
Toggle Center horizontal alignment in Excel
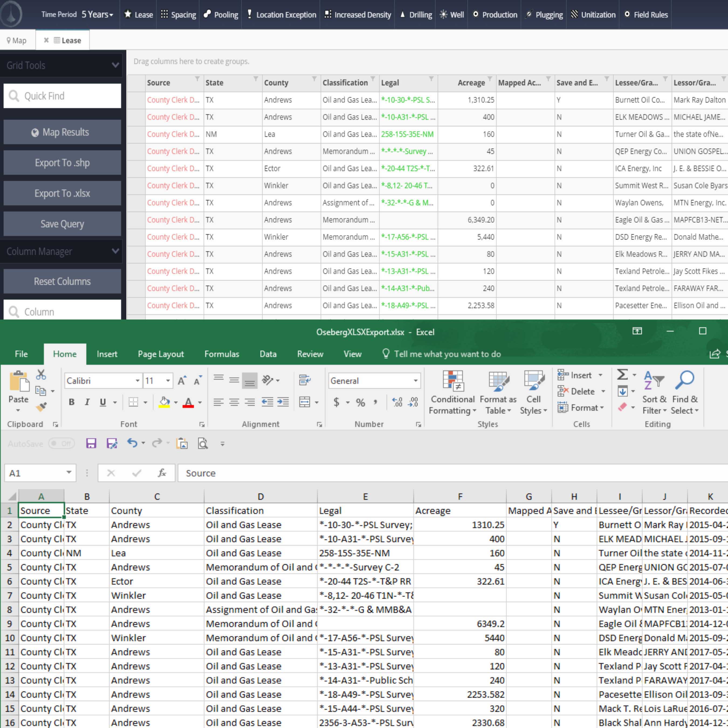tap(234, 402)
